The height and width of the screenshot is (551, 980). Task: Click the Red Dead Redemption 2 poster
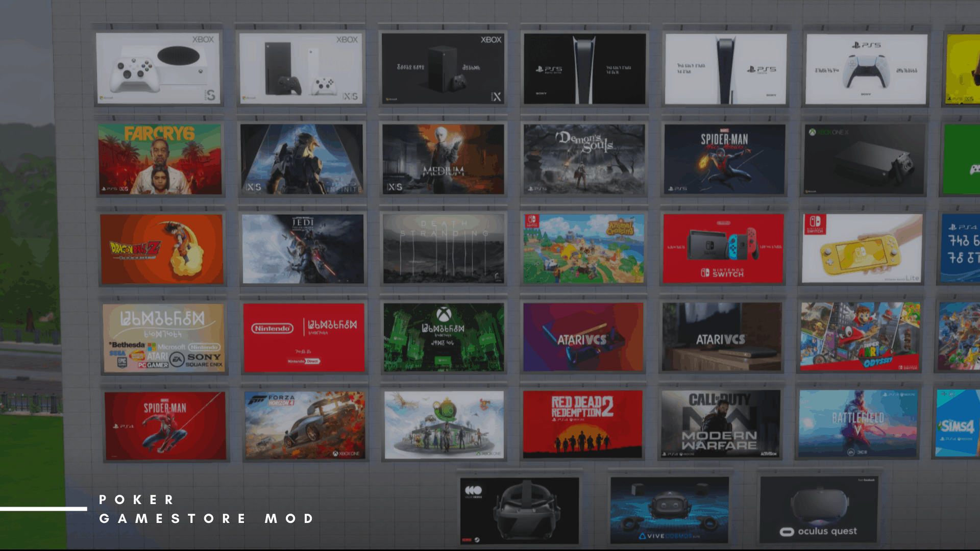pyautogui.click(x=582, y=424)
